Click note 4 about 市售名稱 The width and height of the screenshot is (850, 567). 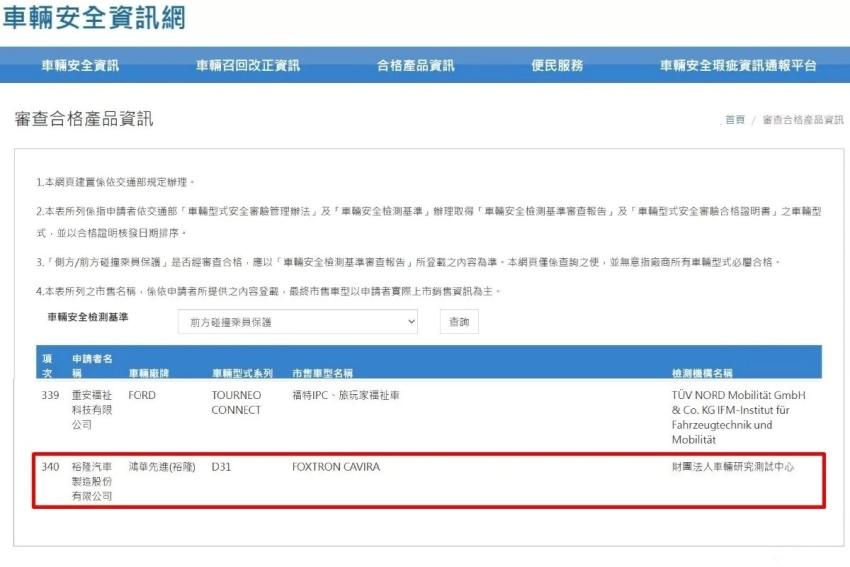268,292
